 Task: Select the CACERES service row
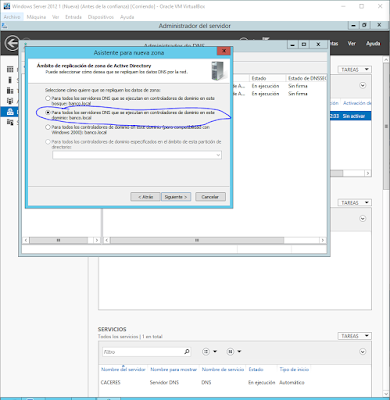235,382
